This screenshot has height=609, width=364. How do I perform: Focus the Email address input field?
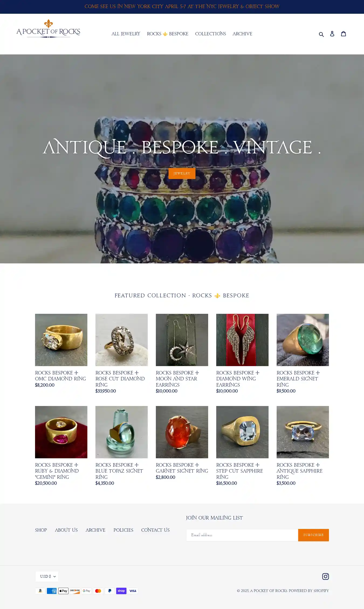point(242,535)
